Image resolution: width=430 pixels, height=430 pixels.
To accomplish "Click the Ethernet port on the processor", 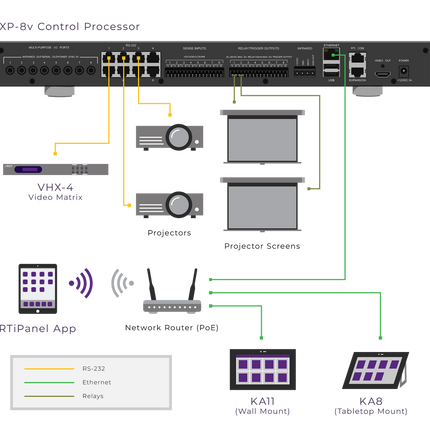I will (x=331, y=55).
